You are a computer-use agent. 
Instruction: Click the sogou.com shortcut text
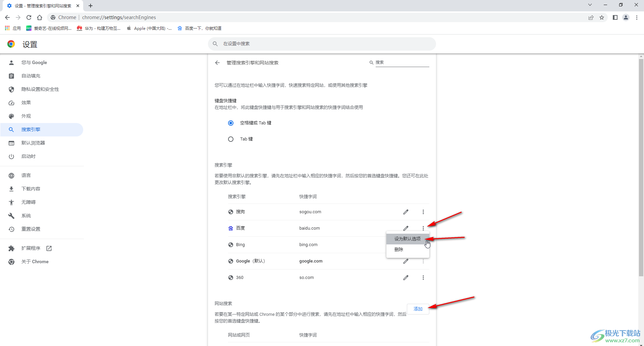pyautogui.click(x=310, y=212)
